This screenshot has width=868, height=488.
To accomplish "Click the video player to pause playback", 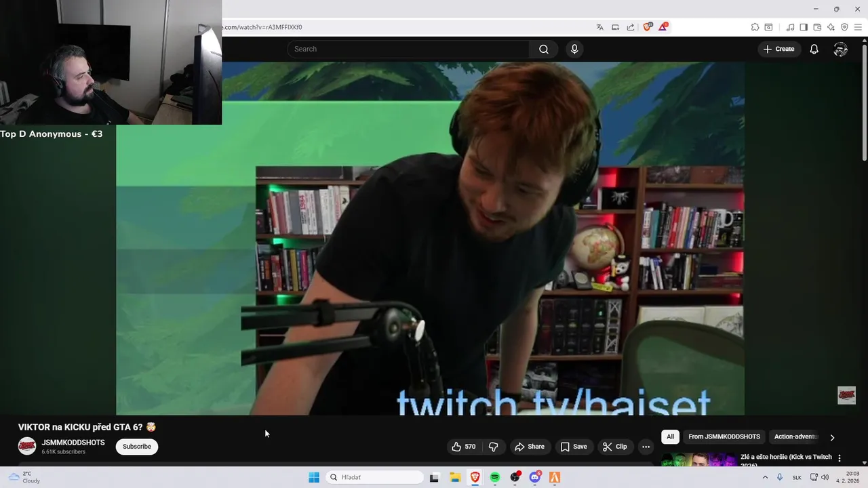I will pos(430,237).
